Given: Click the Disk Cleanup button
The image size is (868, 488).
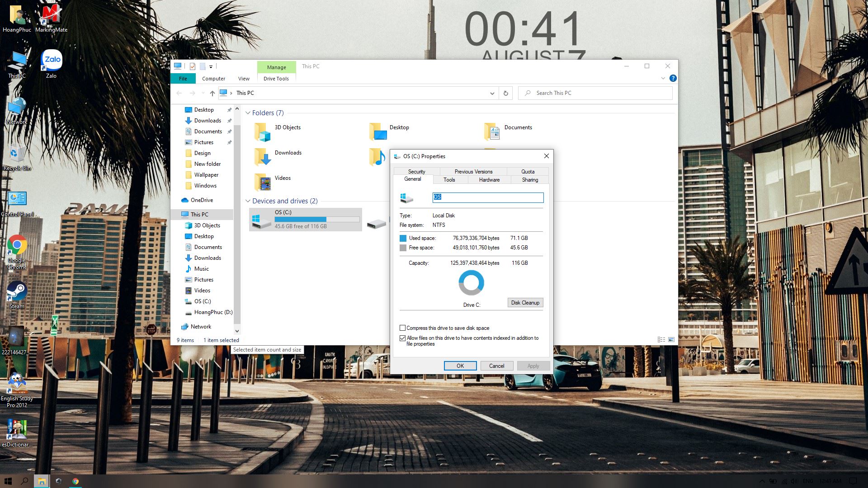Looking at the screenshot, I should (525, 303).
